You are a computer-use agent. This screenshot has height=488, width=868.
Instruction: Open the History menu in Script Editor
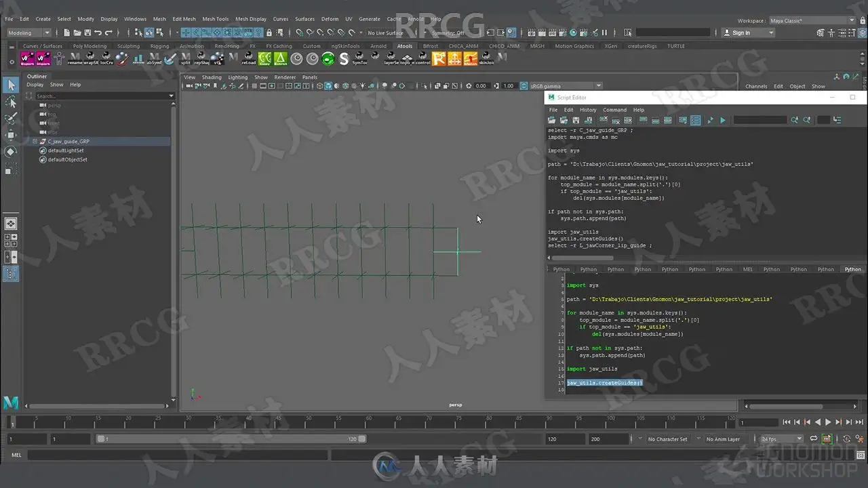tap(588, 110)
